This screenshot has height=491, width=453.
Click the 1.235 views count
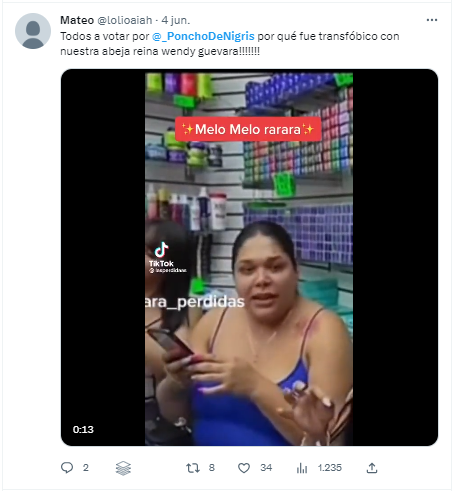(x=330, y=468)
